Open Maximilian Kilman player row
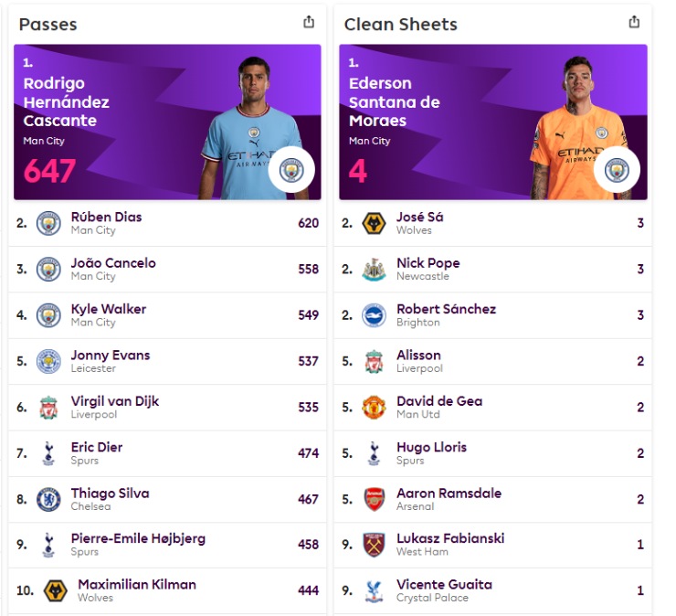The width and height of the screenshot is (676, 616). 137,585
